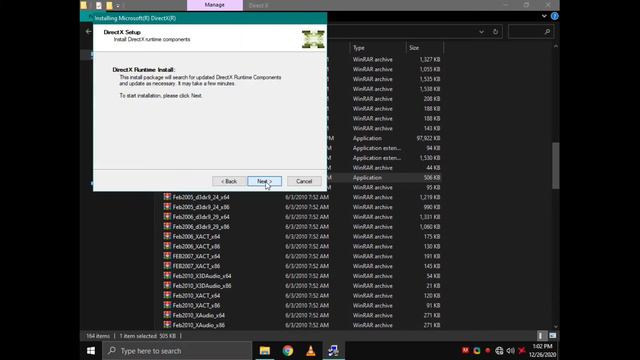Viewport: 640px width, 360px height.
Task: Select file Feb2005_d3dx9_24_x64
Action: [201, 197]
